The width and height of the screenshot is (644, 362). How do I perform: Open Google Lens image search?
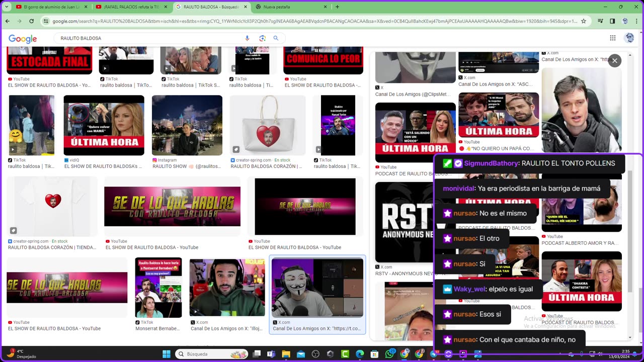pos(262,38)
